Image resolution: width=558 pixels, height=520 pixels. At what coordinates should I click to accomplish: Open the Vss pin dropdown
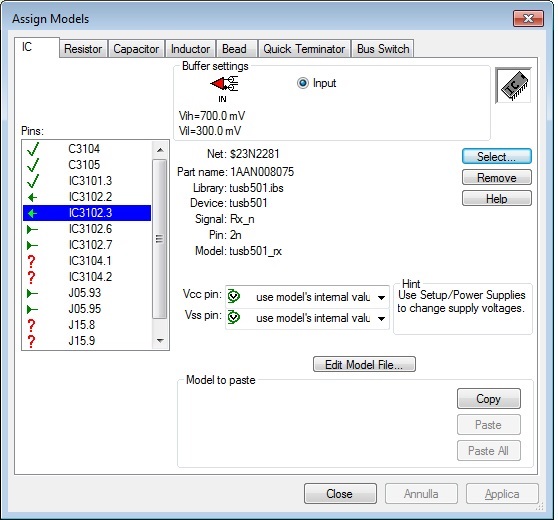pyautogui.click(x=381, y=318)
